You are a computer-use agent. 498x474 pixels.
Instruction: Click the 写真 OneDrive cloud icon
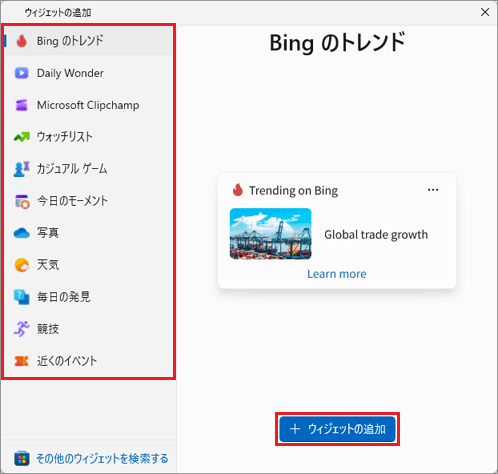click(22, 233)
